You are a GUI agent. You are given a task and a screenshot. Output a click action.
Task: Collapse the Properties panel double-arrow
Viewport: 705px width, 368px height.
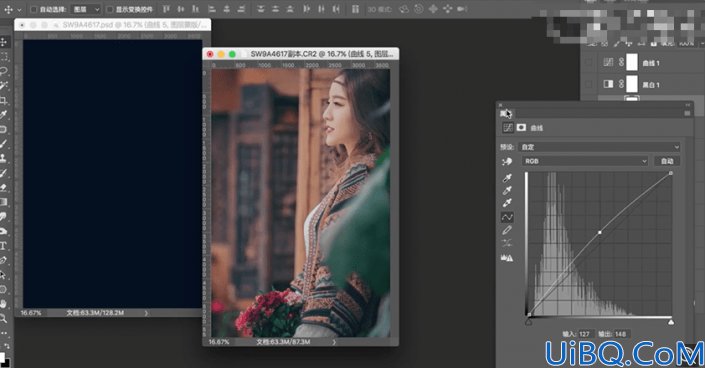(687, 105)
